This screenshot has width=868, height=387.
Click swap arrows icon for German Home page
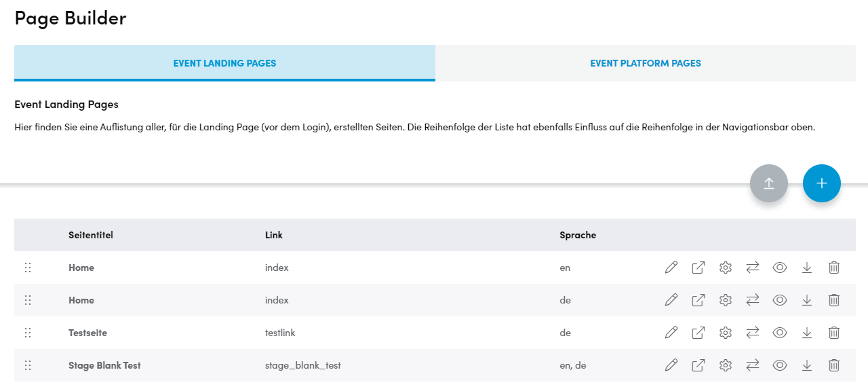tap(753, 300)
